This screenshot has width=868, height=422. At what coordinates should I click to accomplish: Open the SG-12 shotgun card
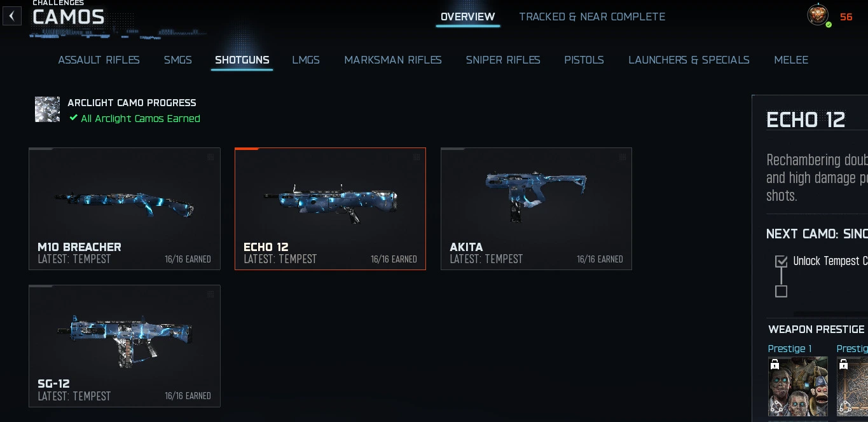tap(125, 346)
